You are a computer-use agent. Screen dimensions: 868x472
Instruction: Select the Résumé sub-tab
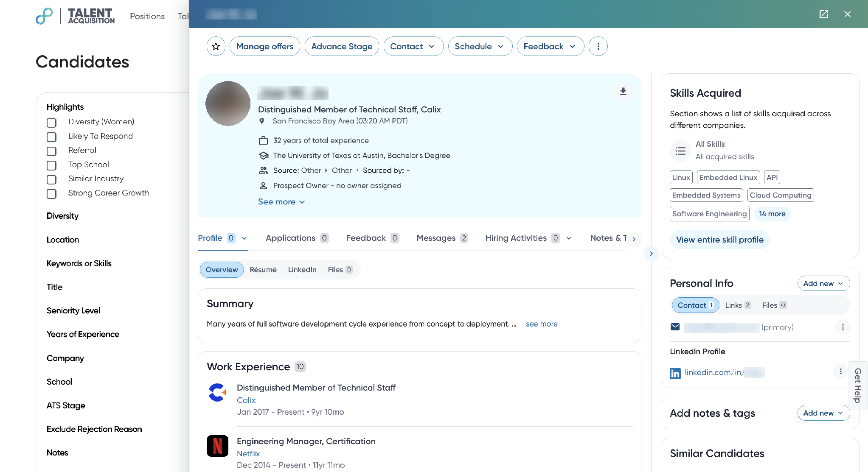coord(263,270)
